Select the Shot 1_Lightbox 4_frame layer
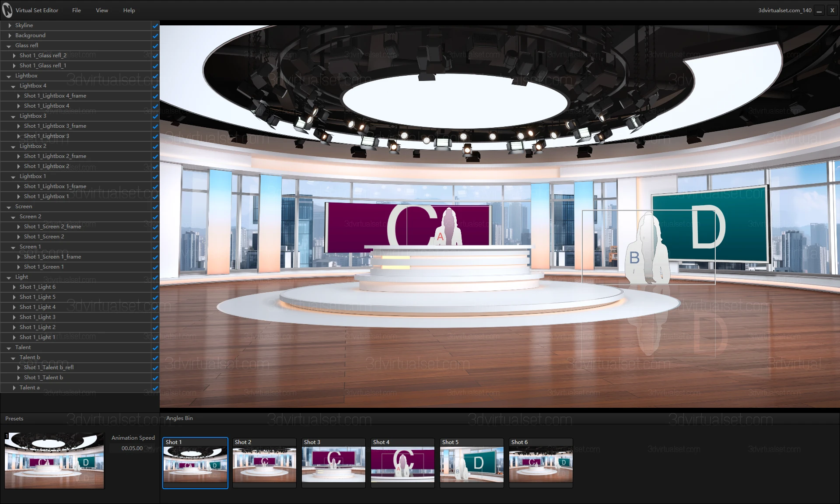This screenshot has height=504, width=840. point(56,96)
